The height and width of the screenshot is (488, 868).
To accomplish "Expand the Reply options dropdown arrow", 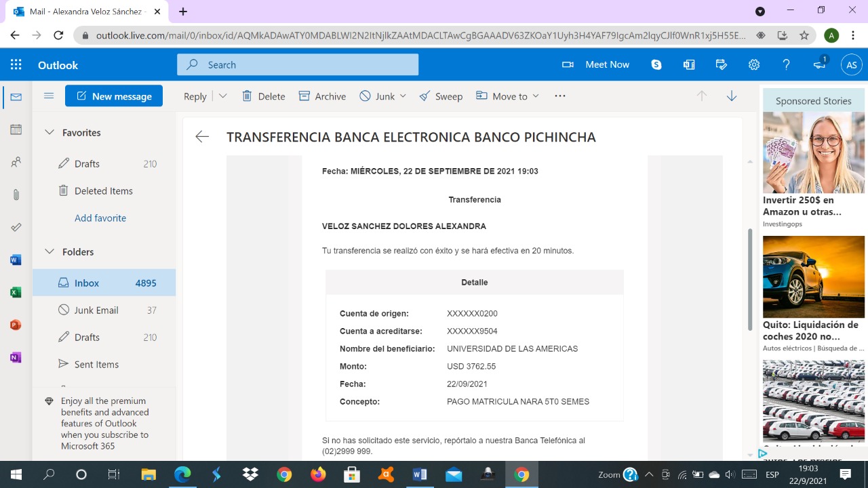I will (222, 96).
